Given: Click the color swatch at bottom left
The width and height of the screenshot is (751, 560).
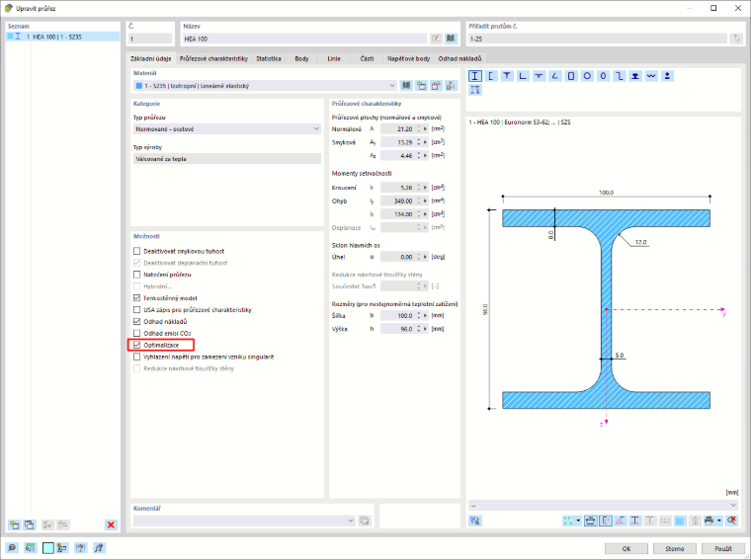Looking at the screenshot, I should tap(47, 548).
